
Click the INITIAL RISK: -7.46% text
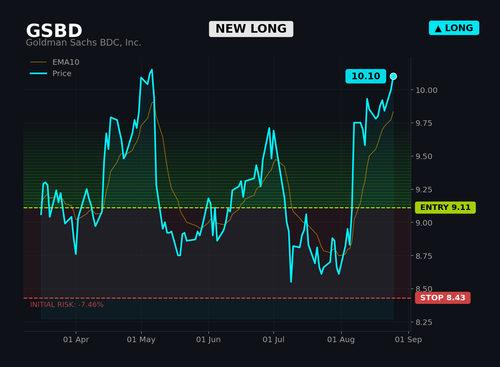coord(67,304)
